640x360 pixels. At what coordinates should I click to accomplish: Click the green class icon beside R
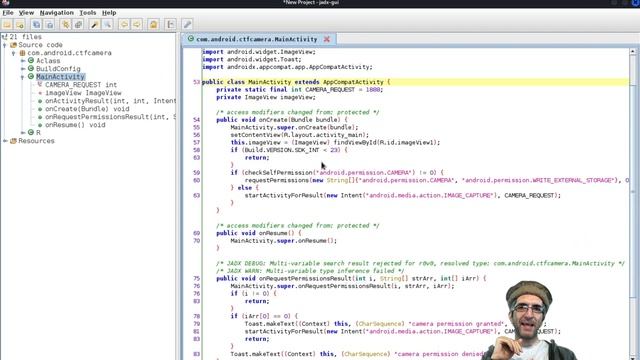point(31,133)
